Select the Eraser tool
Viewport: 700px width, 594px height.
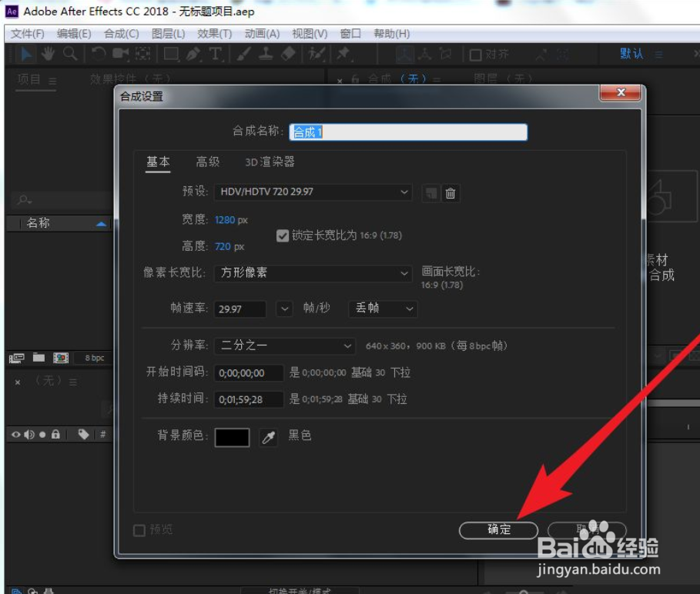tap(288, 54)
